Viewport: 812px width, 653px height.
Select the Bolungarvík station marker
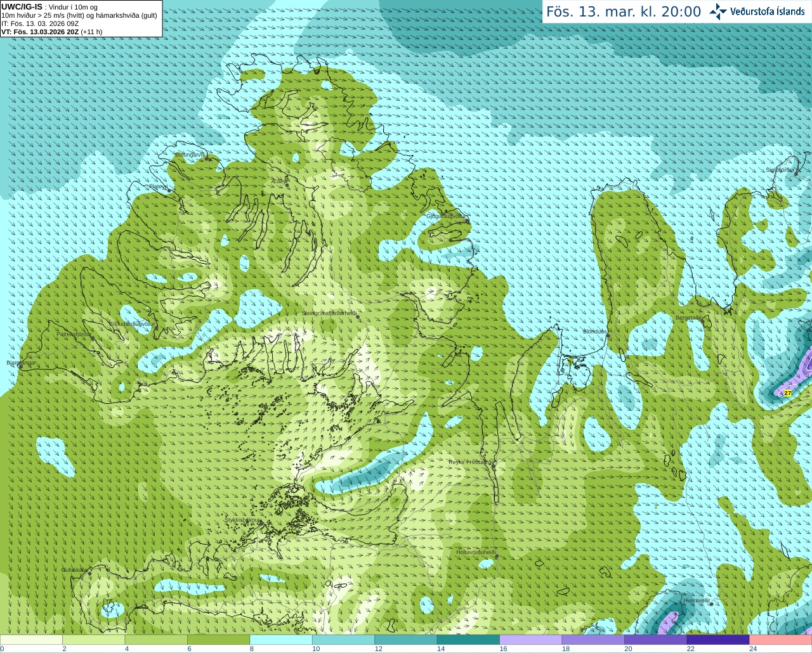pyautogui.click(x=207, y=159)
